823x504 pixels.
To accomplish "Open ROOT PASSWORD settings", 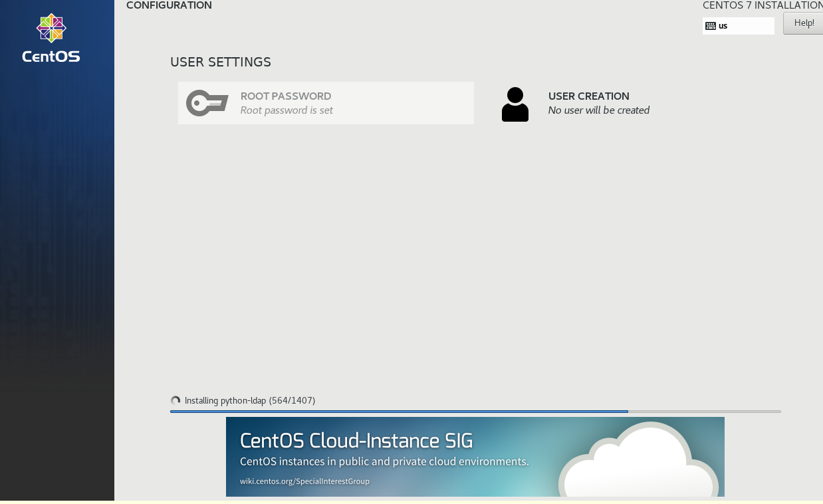I will tap(326, 103).
